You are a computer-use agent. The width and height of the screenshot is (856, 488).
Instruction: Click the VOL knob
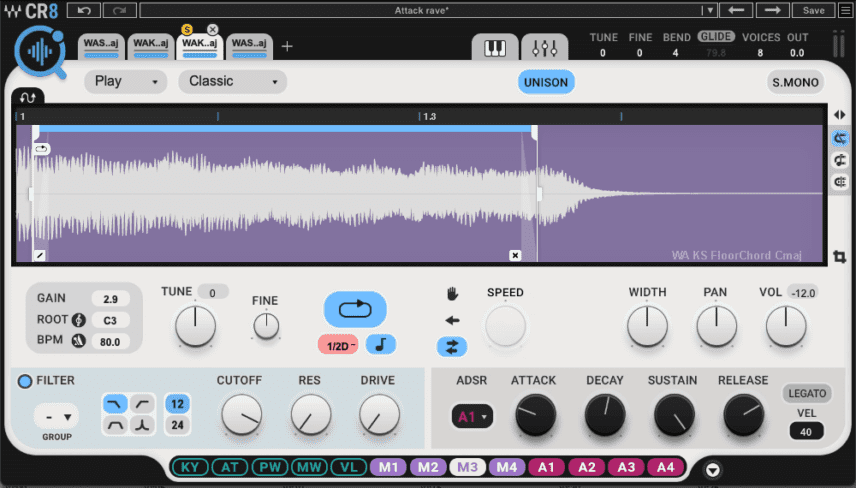coord(786,326)
